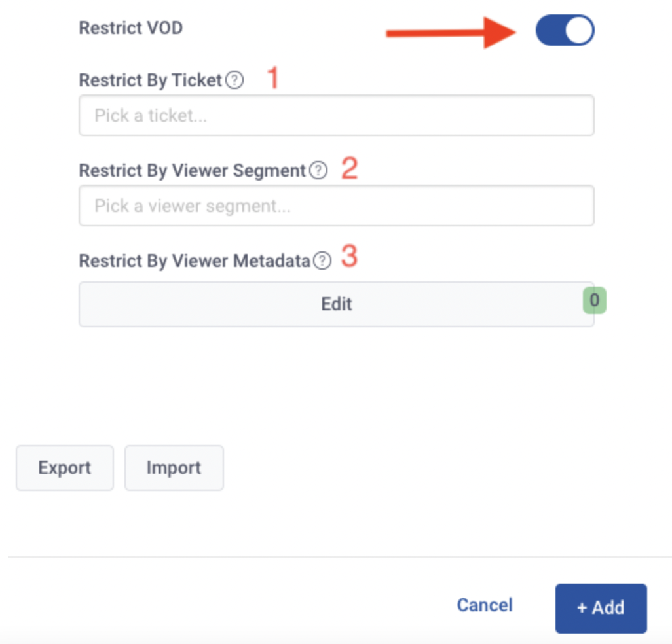Screen dimensions: 672x644
Task: Click the + Add button
Action: coord(601,608)
